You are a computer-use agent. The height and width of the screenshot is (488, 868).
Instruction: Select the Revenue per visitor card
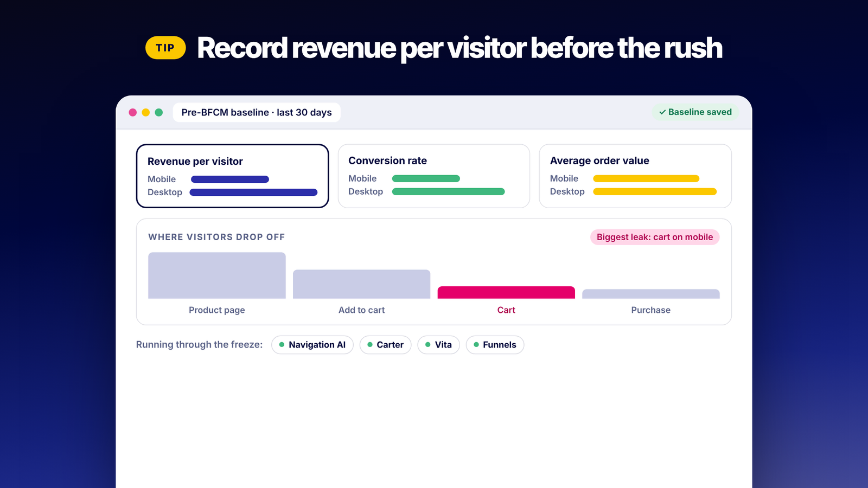click(232, 176)
